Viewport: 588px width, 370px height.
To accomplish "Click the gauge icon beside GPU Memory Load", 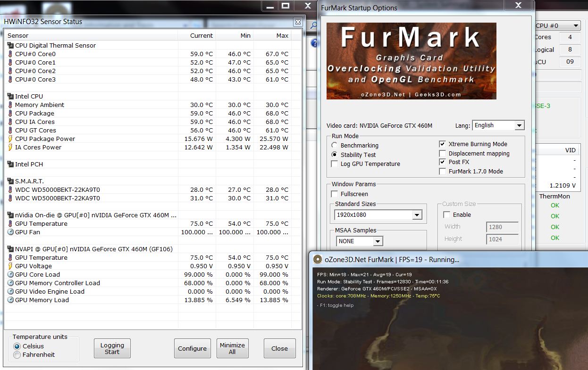I will point(10,300).
